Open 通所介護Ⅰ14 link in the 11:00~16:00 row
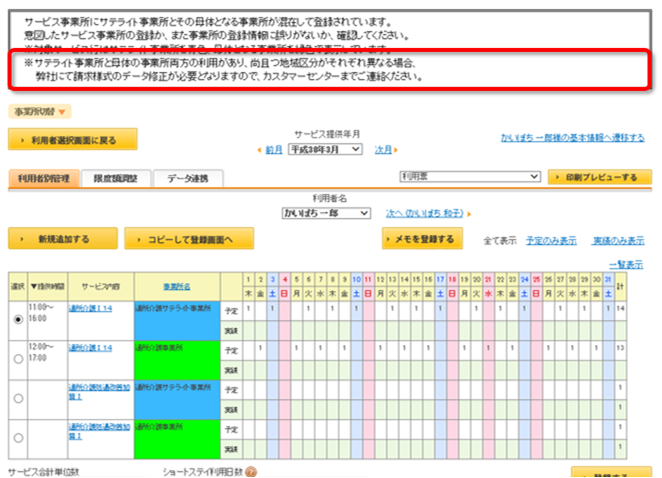 coord(90,309)
